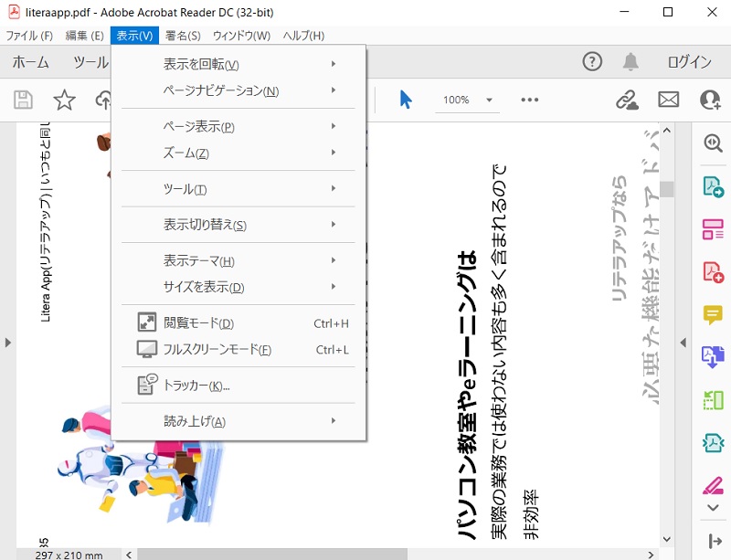Show the left navigation pane
The image size is (731, 560).
coord(6,343)
